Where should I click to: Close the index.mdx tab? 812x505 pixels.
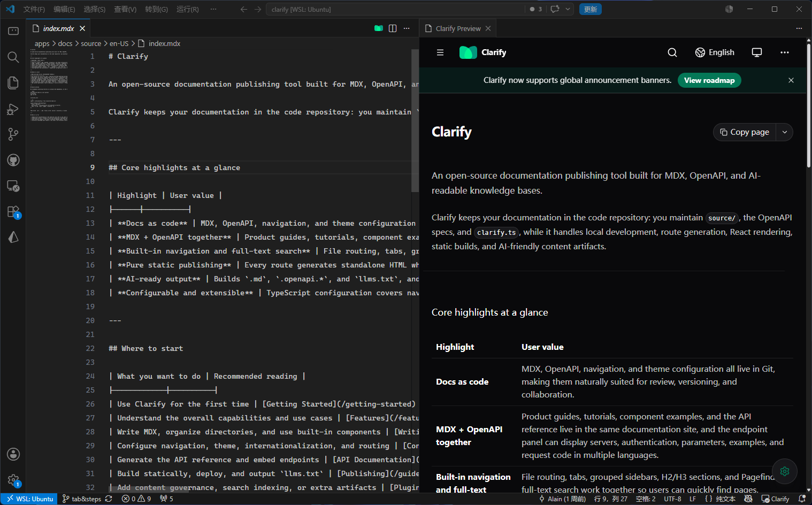(82, 28)
